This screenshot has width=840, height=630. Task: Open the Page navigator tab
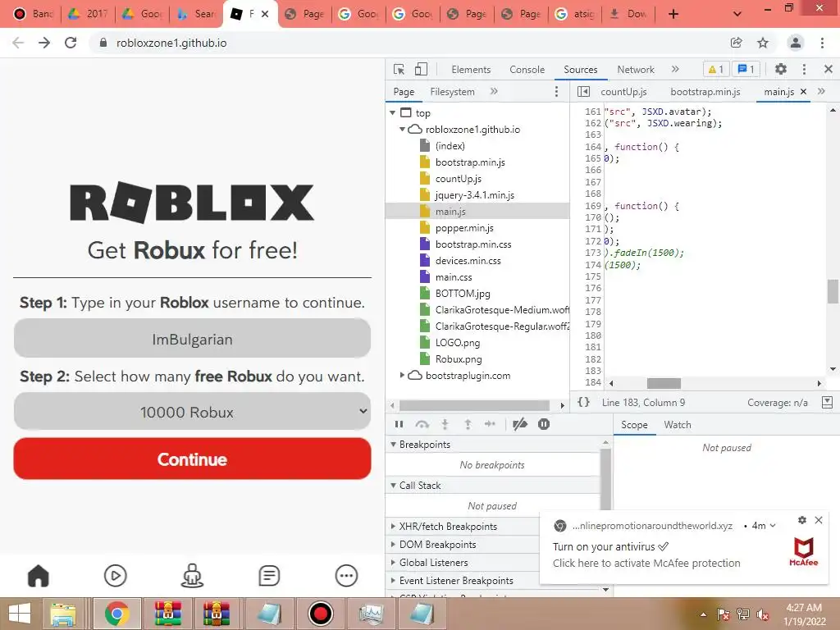404,92
